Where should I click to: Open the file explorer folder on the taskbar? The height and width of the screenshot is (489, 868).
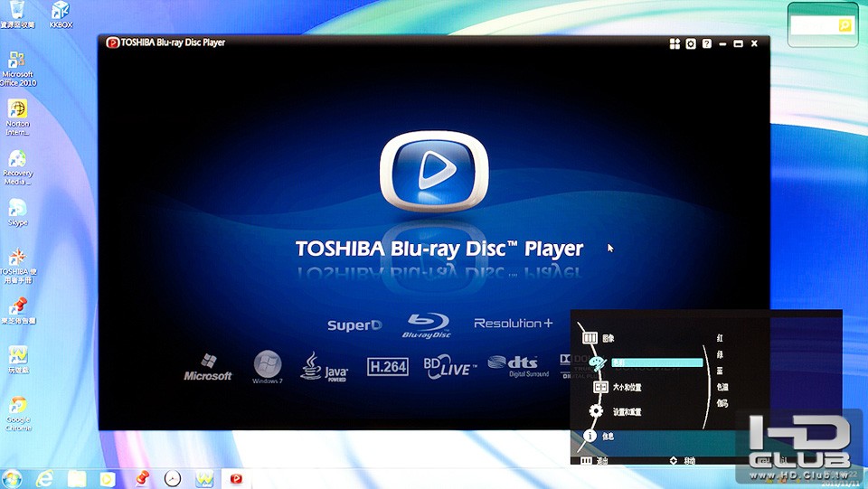(76, 478)
